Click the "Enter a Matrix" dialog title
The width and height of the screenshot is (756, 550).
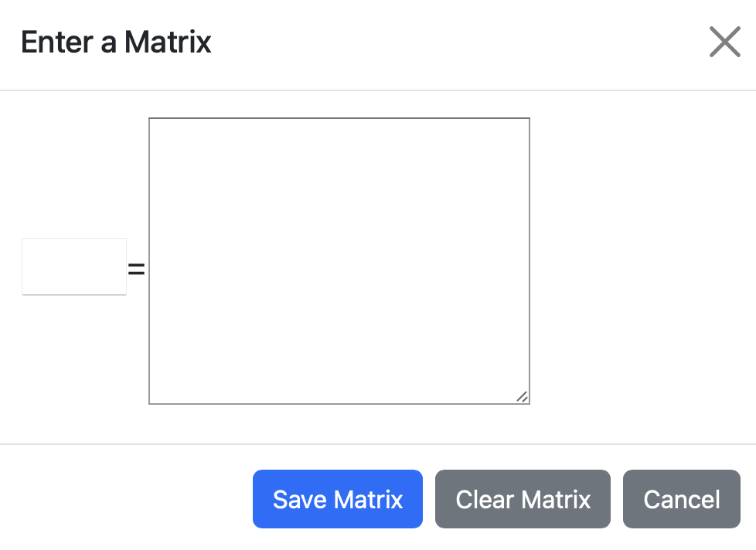pos(116,42)
